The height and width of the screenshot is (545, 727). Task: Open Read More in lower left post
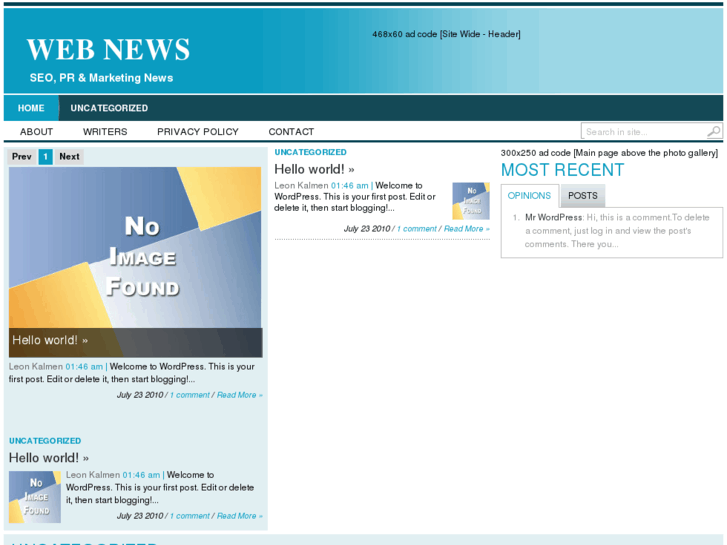coord(240,516)
